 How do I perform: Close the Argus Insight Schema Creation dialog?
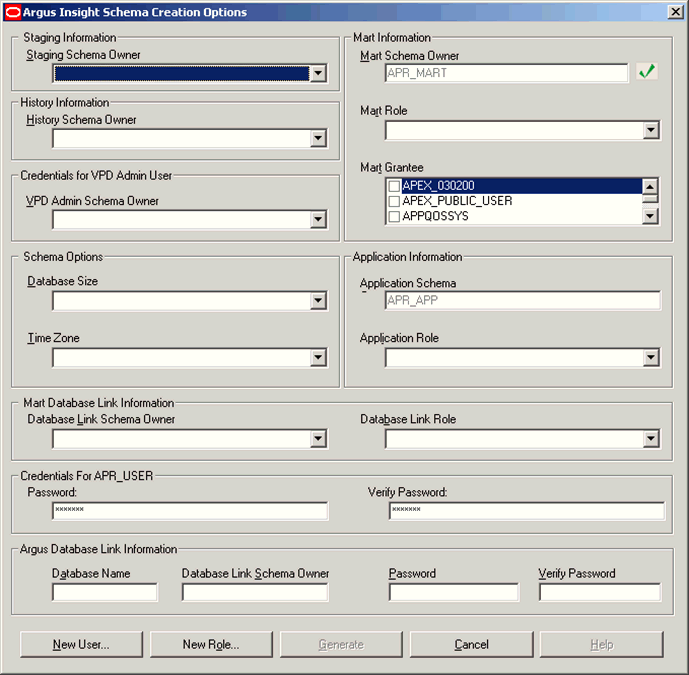pyautogui.click(x=675, y=12)
